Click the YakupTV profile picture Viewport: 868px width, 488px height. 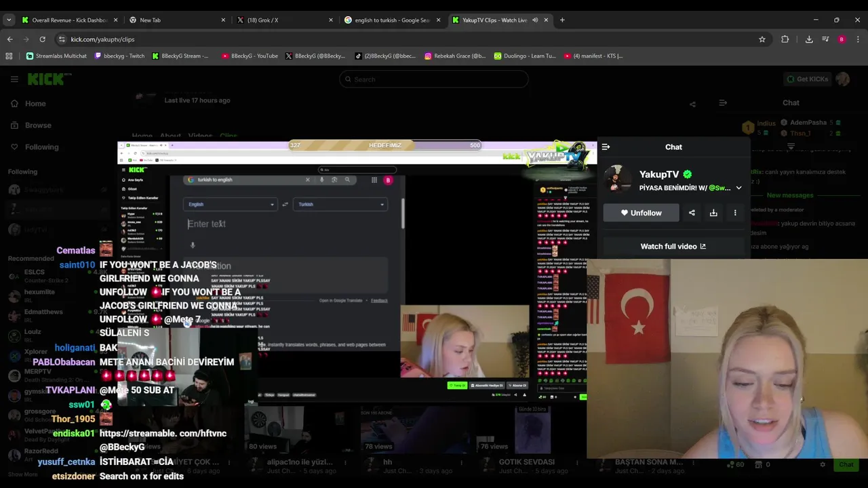(x=618, y=180)
